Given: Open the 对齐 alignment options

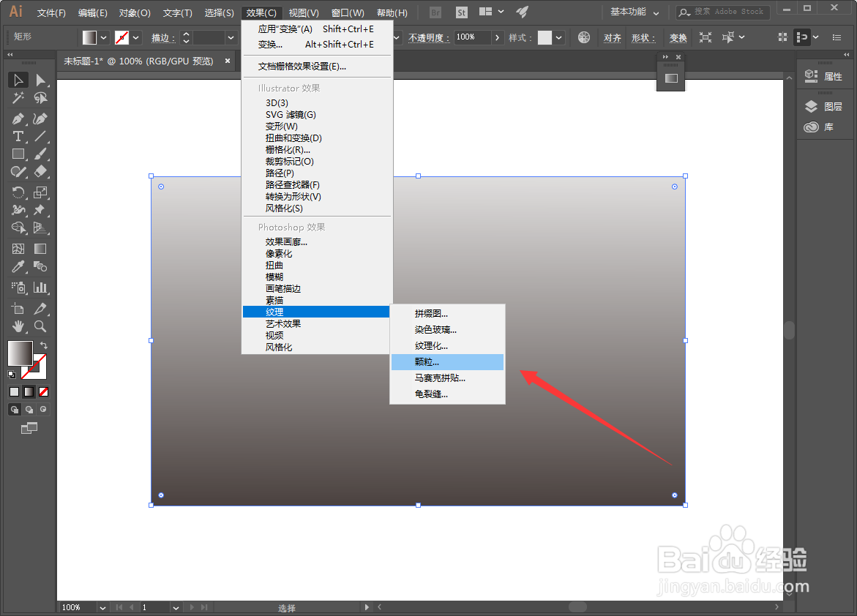Looking at the screenshot, I should [x=612, y=37].
